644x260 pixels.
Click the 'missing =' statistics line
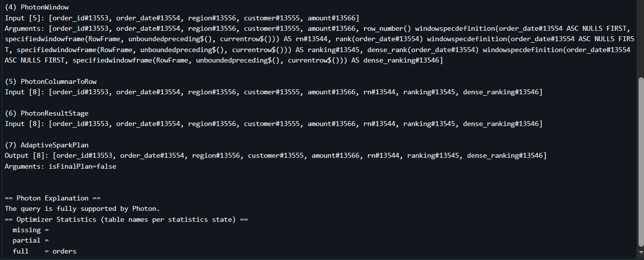(x=31, y=230)
